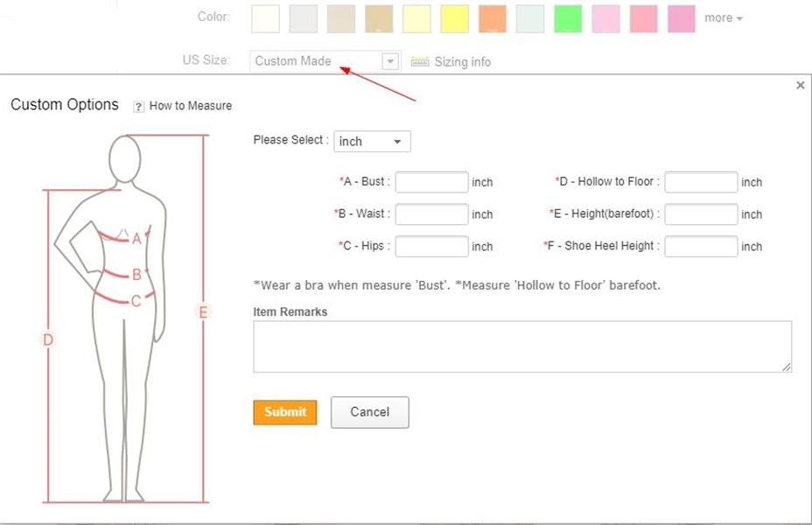Select the bright green color swatch
The image size is (812, 525).
click(568, 18)
